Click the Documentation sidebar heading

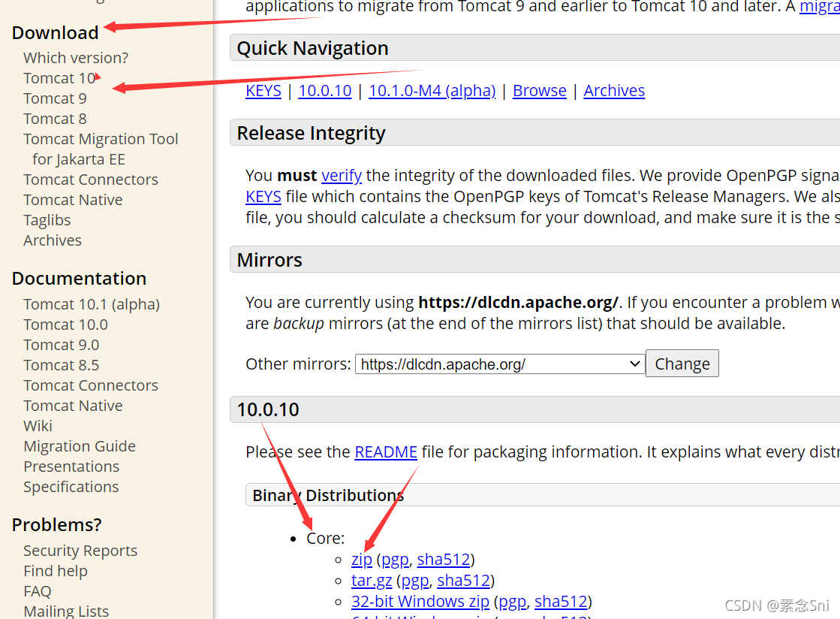79,279
